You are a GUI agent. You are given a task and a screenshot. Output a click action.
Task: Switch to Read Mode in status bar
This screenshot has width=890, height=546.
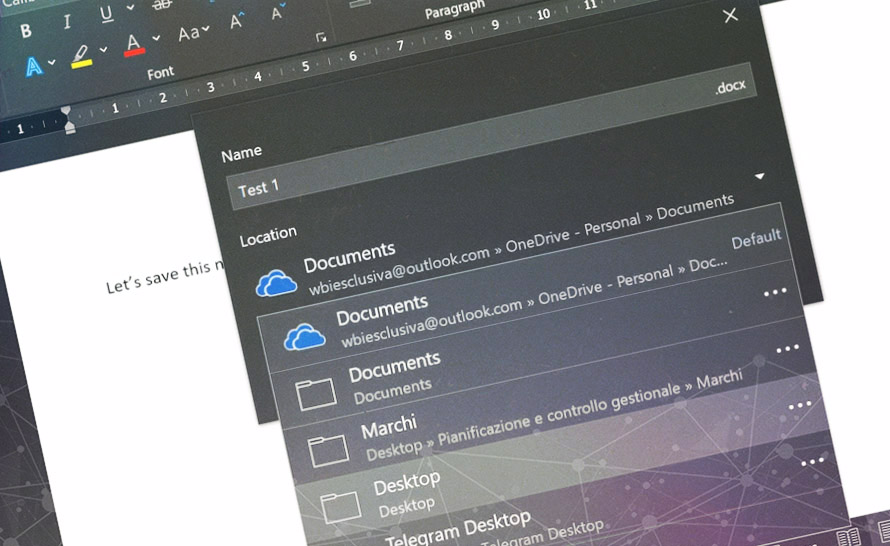coord(849,536)
